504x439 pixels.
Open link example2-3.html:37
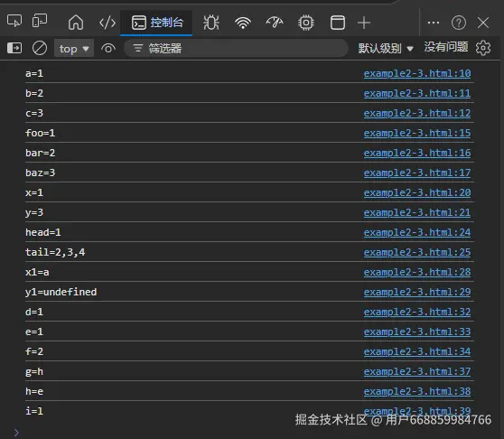pyautogui.click(x=417, y=372)
